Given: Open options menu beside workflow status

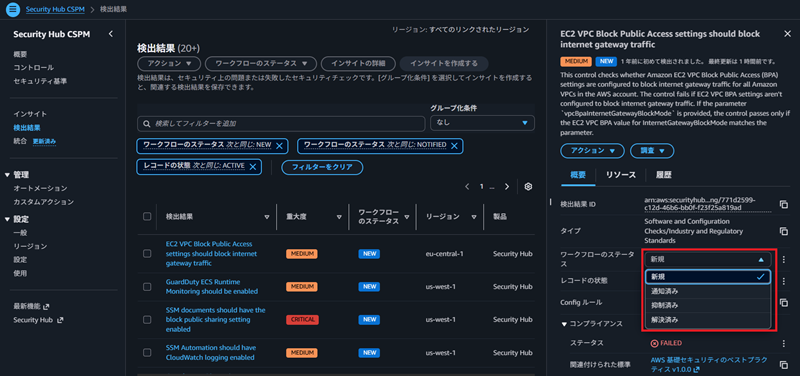Looking at the screenshot, I should [x=784, y=259].
